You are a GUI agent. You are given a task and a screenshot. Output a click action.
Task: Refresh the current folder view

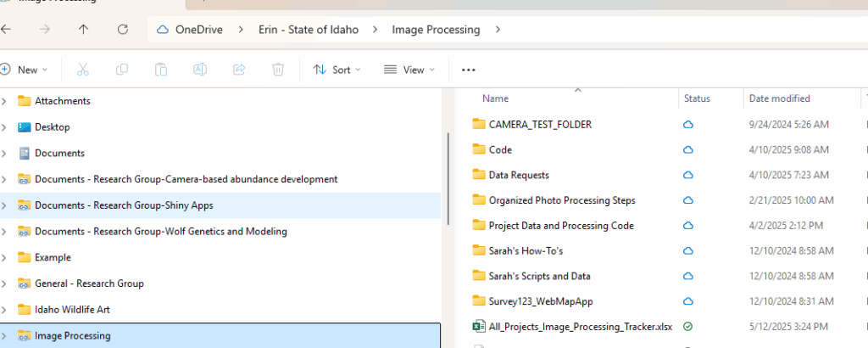pos(123,30)
